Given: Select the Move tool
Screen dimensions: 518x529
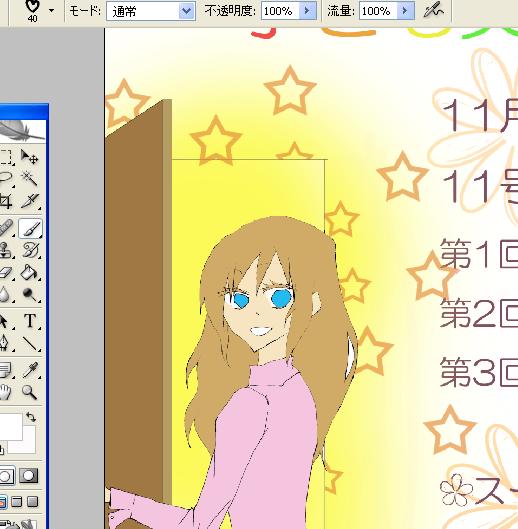Looking at the screenshot, I should point(30,157).
